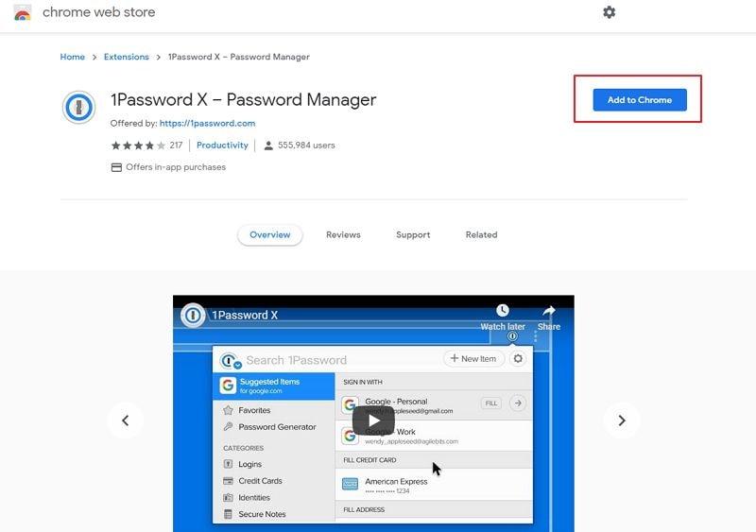
Task: Click the Watch later clock icon
Action: click(x=503, y=310)
